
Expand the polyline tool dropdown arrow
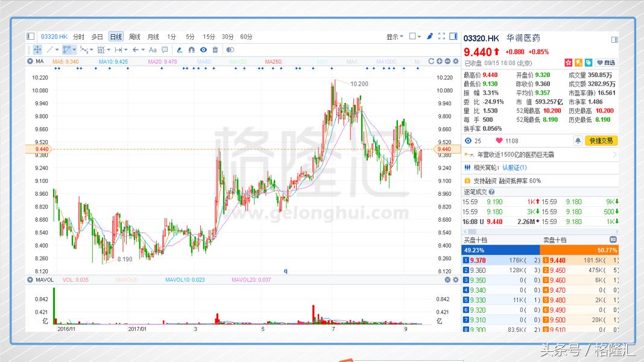tap(74, 49)
